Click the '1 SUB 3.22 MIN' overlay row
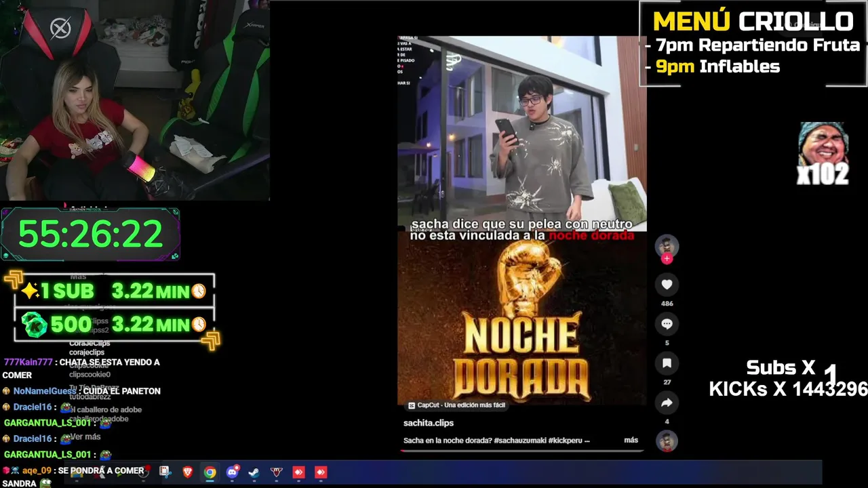This screenshot has width=868, height=488. tap(114, 291)
